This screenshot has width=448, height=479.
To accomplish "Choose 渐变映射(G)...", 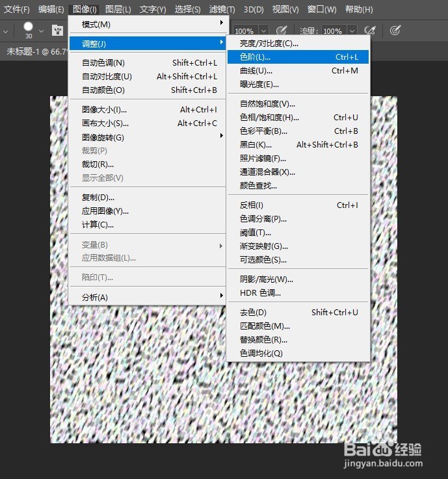I will point(298,246).
